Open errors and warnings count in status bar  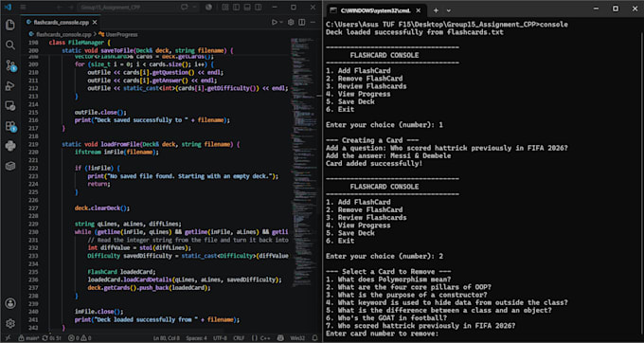click(x=80, y=338)
